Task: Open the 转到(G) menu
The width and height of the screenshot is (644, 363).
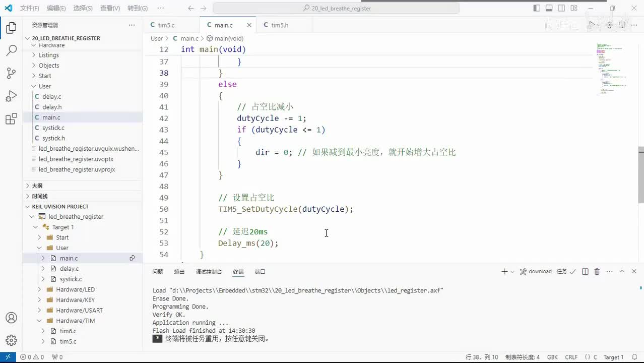Action: pos(138,8)
